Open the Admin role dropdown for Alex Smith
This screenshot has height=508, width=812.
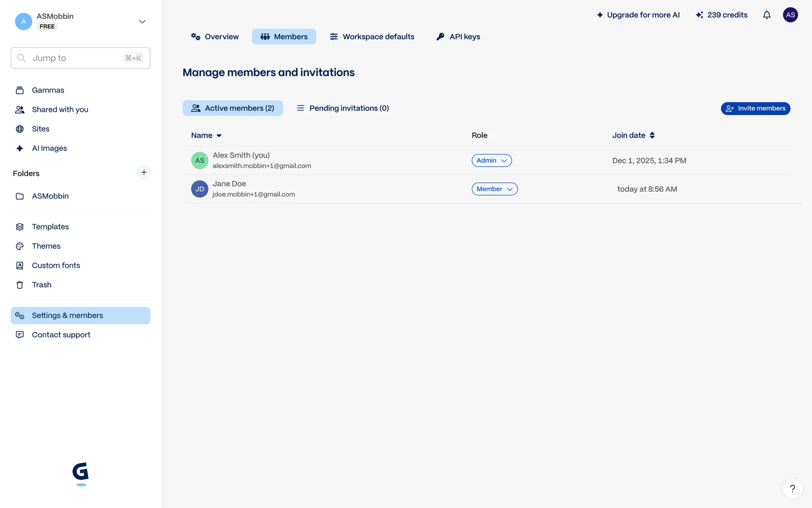click(491, 160)
